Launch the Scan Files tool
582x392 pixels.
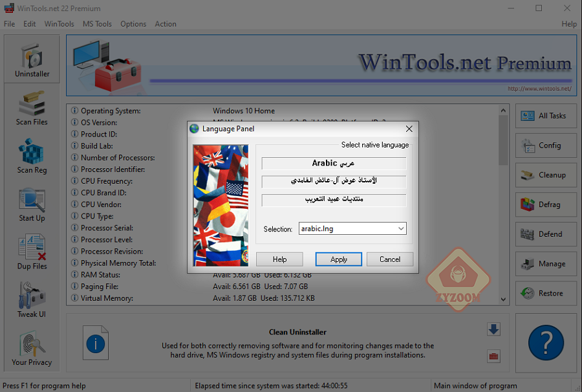(x=32, y=107)
